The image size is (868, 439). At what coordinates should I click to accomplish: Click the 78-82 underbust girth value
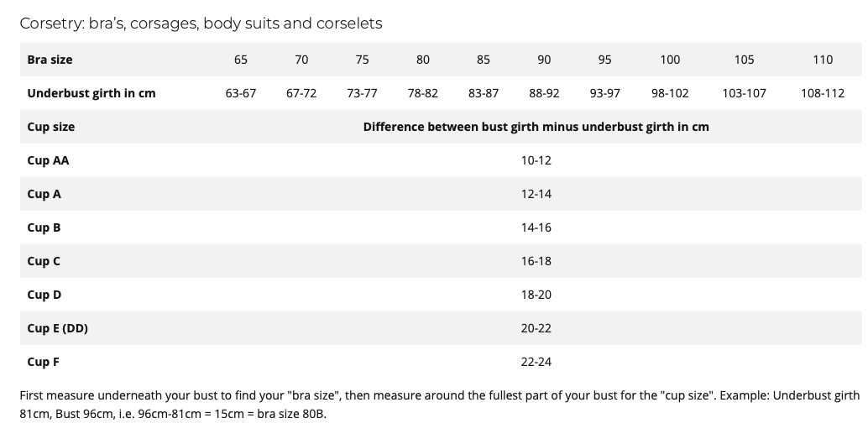(x=423, y=93)
